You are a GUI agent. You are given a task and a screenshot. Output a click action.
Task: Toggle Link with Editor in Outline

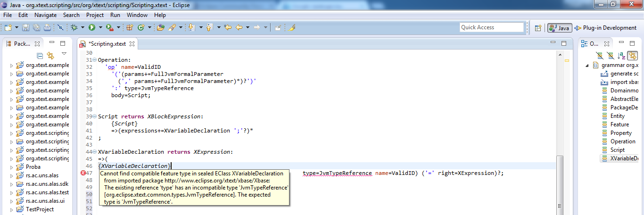tap(632, 55)
